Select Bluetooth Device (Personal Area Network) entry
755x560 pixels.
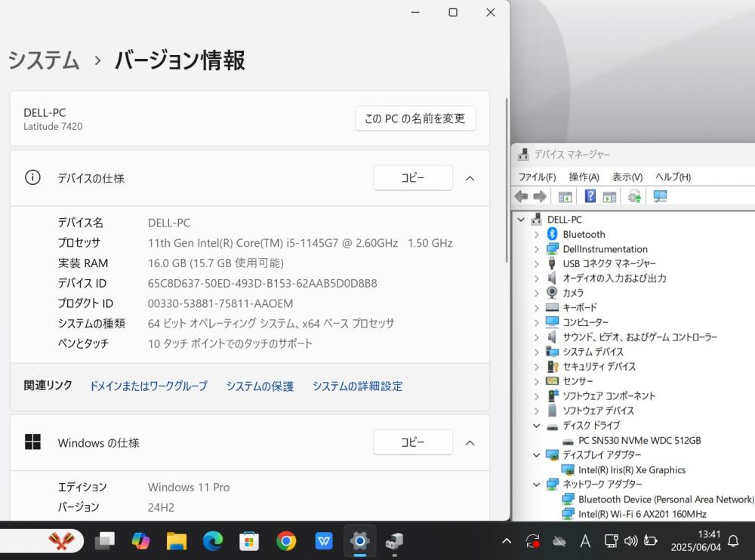coord(665,500)
